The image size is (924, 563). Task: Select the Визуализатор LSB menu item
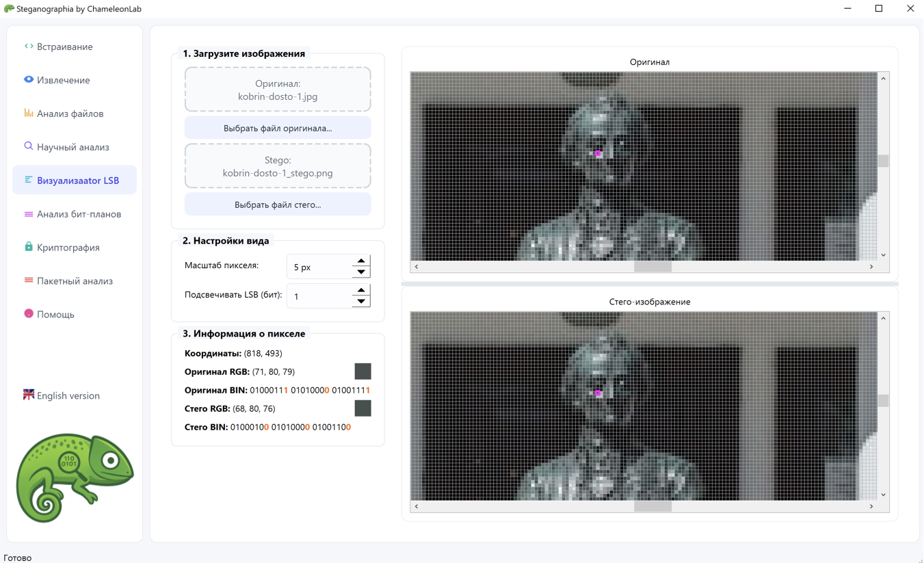pos(75,181)
